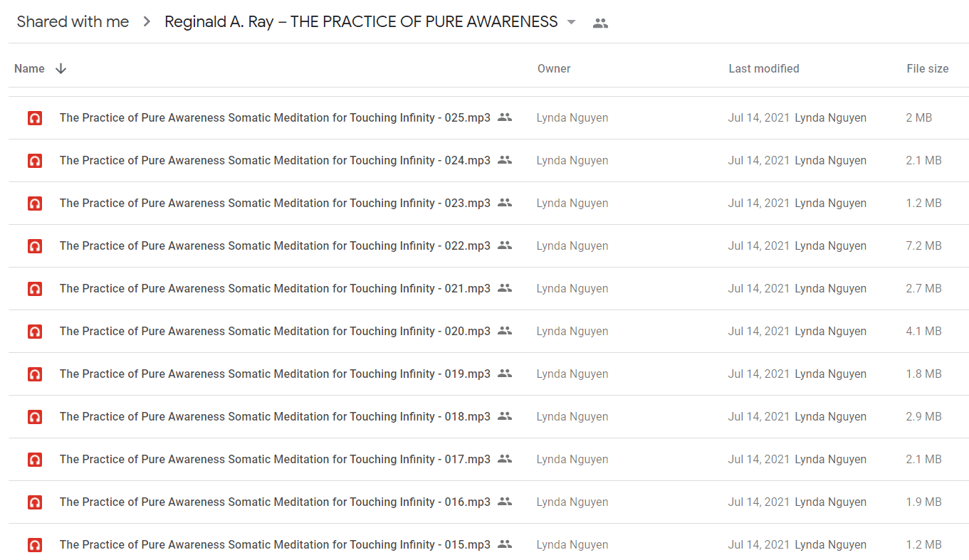Click the audio icon for file 020.mp3
Viewport: 969px width, 560px height.
point(35,332)
